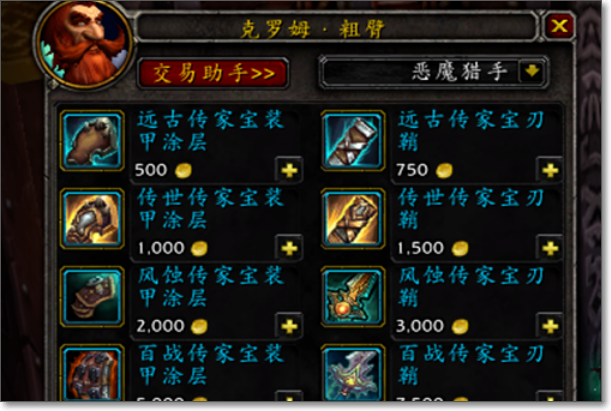Select 风蚀传家宝刀鞘 sword icon
Screen dimensions: 611x411
(x=353, y=296)
